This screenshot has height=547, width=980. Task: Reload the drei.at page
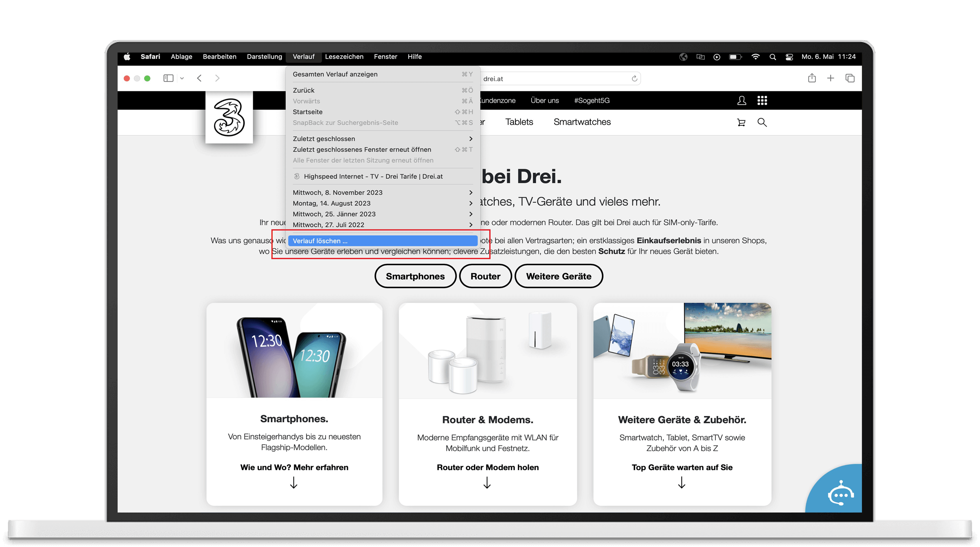click(634, 79)
